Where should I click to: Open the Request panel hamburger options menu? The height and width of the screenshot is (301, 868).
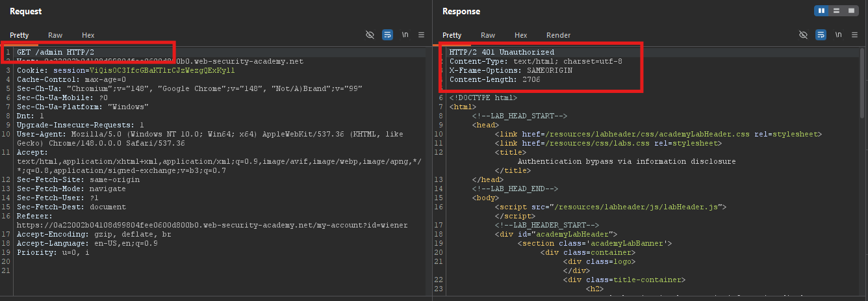[x=421, y=35]
